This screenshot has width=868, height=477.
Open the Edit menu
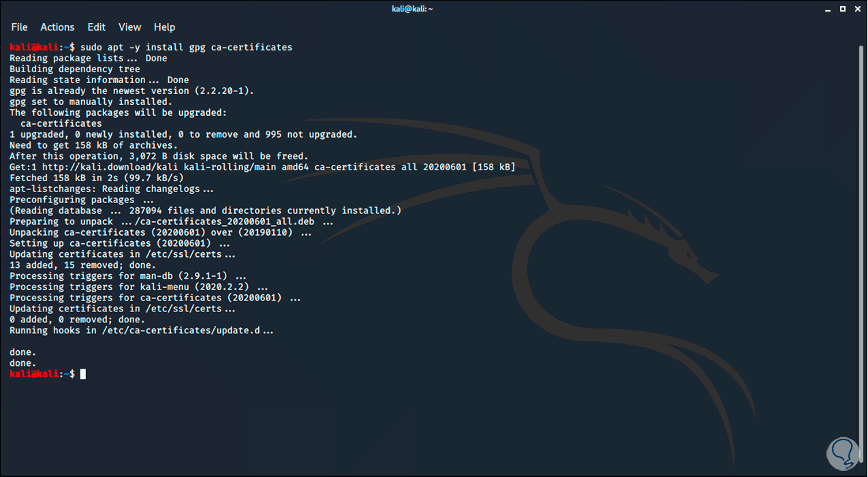[96, 27]
